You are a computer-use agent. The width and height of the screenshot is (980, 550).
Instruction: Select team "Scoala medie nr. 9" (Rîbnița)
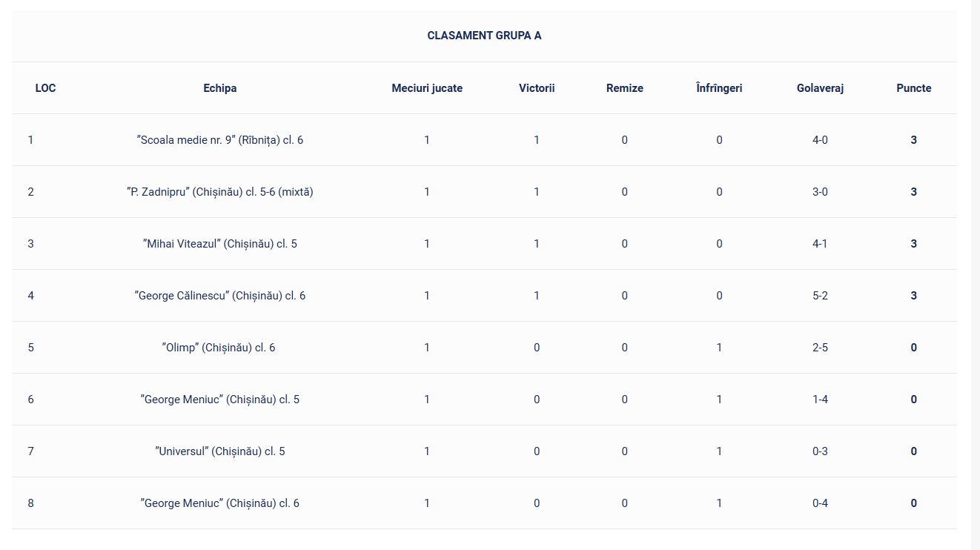point(220,140)
